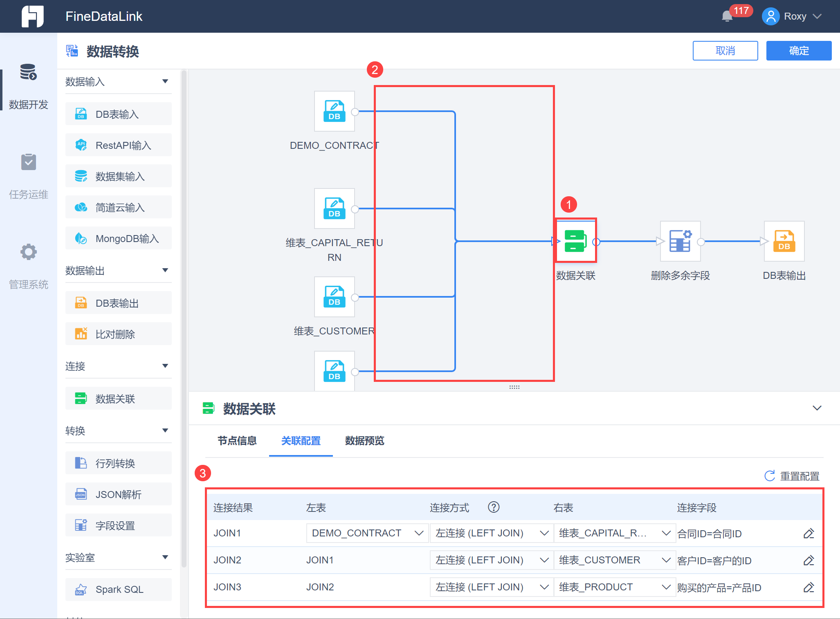The image size is (840, 619).
Task: Open JOIN1 左表 DEMO_CONTRACT dropdown
Action: [x=367, y=533]
